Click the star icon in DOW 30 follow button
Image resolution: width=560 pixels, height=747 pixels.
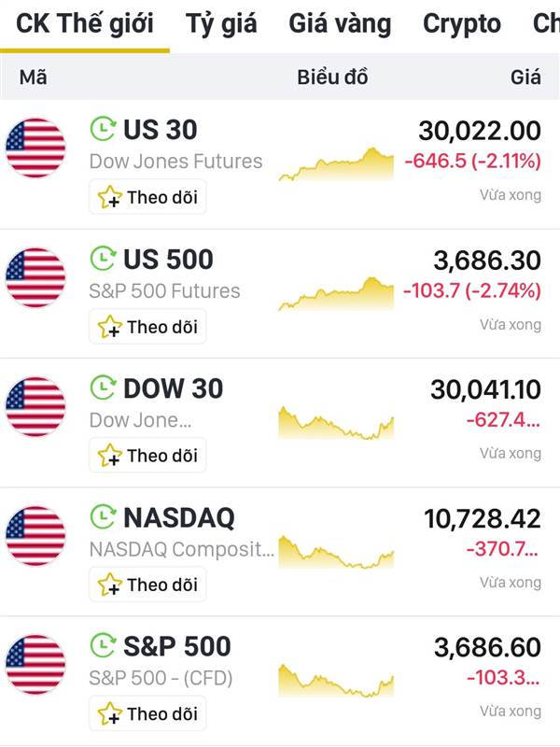[109, 455]
